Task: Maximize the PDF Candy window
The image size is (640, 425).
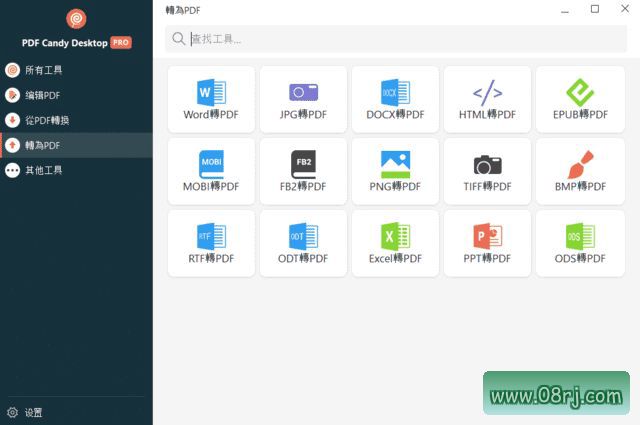Action: click(x=595, y=9)
